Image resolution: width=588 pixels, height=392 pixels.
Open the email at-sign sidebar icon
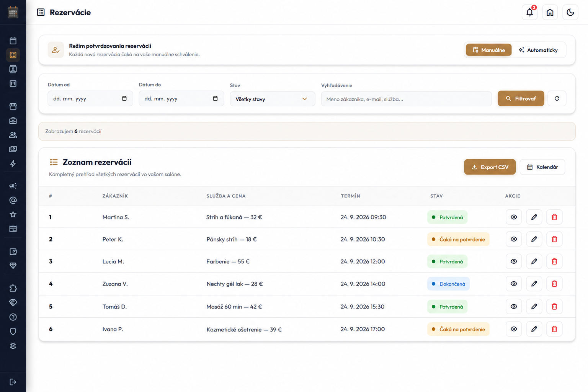coord(13,200)
